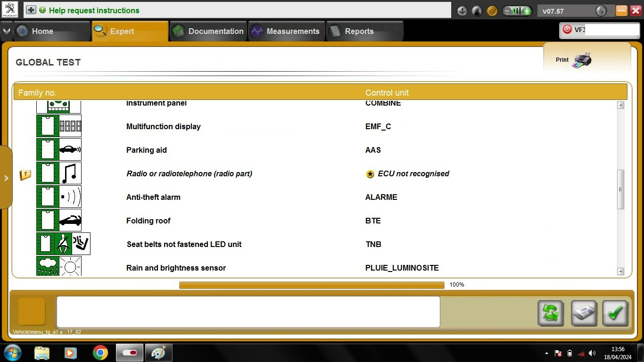
Task: Click the Anti-theft alarm family icon
Action: coord(59,197)
